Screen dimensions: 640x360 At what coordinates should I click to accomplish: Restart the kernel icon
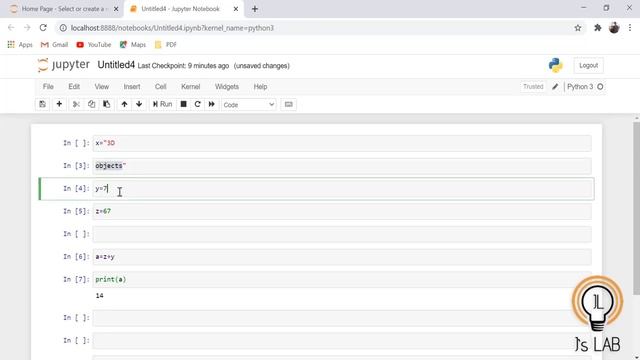198,104
